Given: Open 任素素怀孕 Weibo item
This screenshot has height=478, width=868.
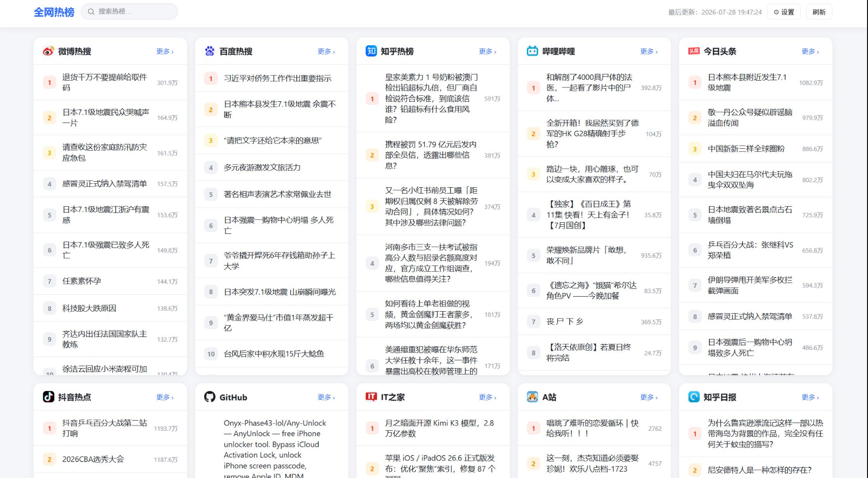Looking at the screenshot, I should point(110,281).
